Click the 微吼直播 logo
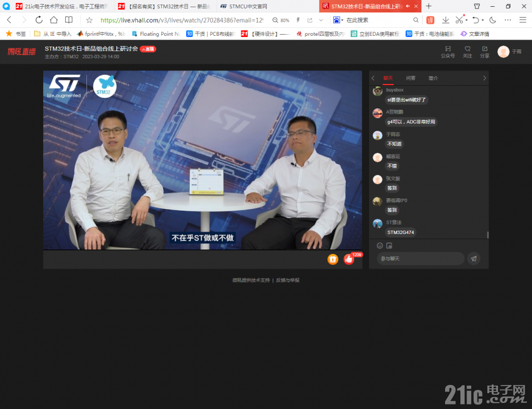Image resolution: width=532 pixels, height=409 pixels. click(22, 52)
